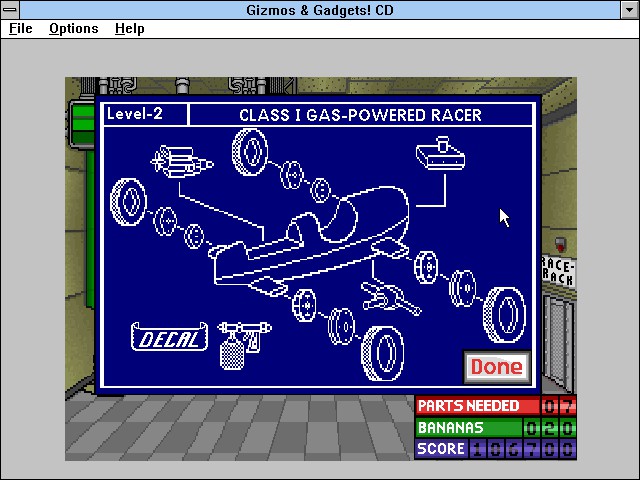The width and height of the screenshot is (640, 480).
Task: Select the DECAL banner icon
Action: pyautogui.click(x=169, y=337)
